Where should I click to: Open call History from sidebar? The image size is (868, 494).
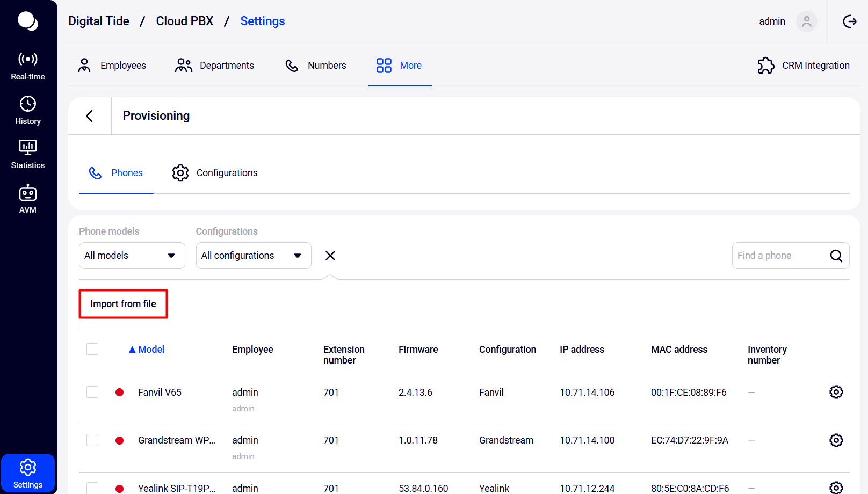(x=28, y=110)
